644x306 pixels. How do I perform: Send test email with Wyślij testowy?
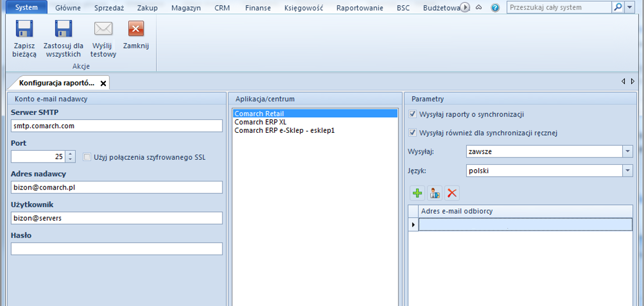[x=103, y=39]
